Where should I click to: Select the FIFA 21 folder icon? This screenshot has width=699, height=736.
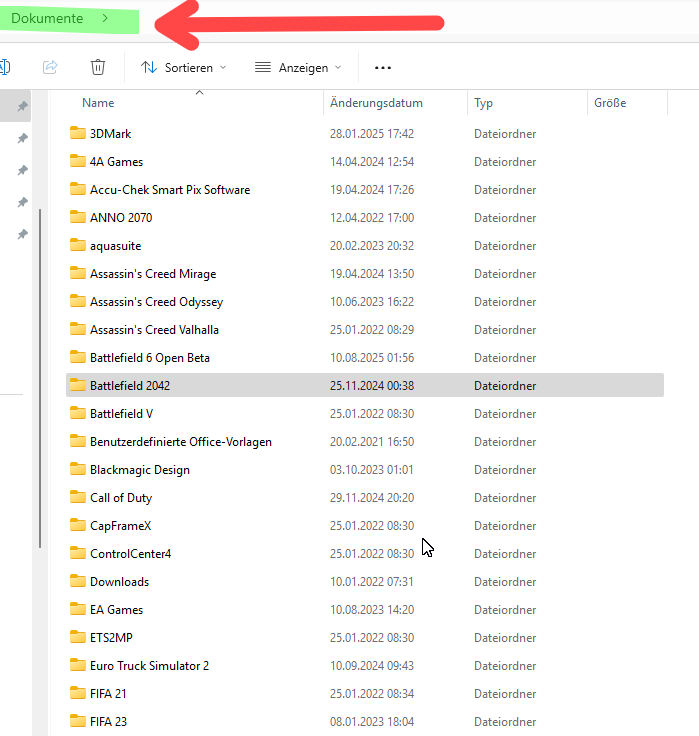(78, 693)
